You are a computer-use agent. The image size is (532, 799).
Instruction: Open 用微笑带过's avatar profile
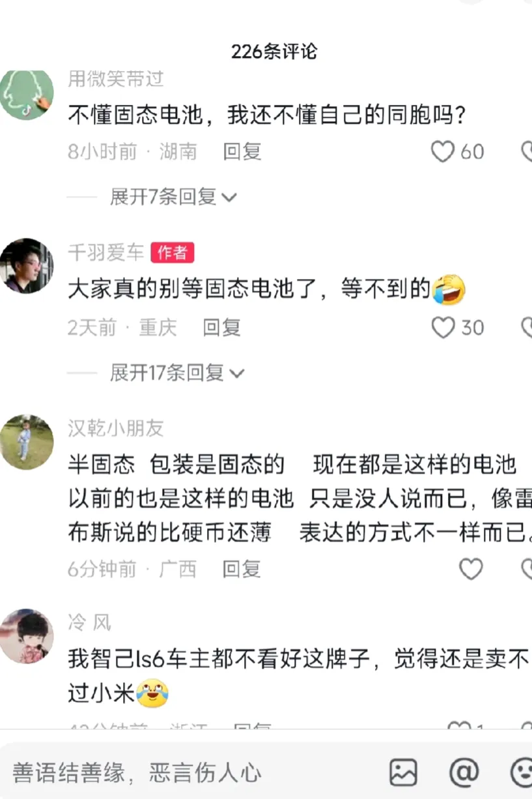click(x=26, y=94)
